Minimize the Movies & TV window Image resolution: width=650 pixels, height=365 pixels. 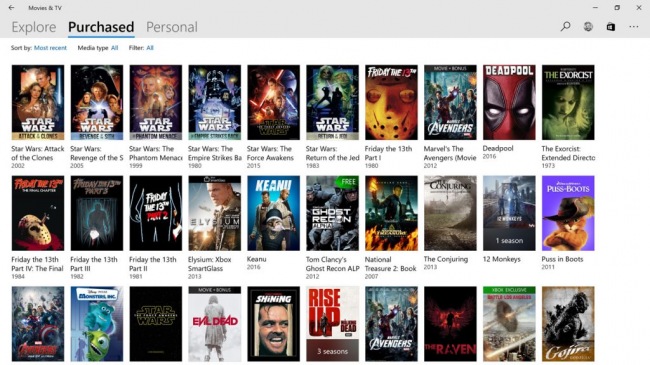tap(595, 7)
